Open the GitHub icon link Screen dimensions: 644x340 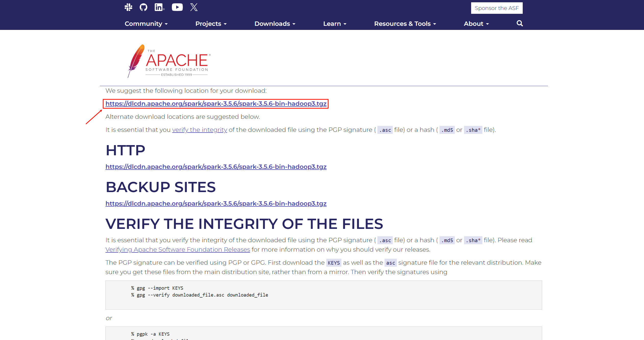[x=144, y=7]
